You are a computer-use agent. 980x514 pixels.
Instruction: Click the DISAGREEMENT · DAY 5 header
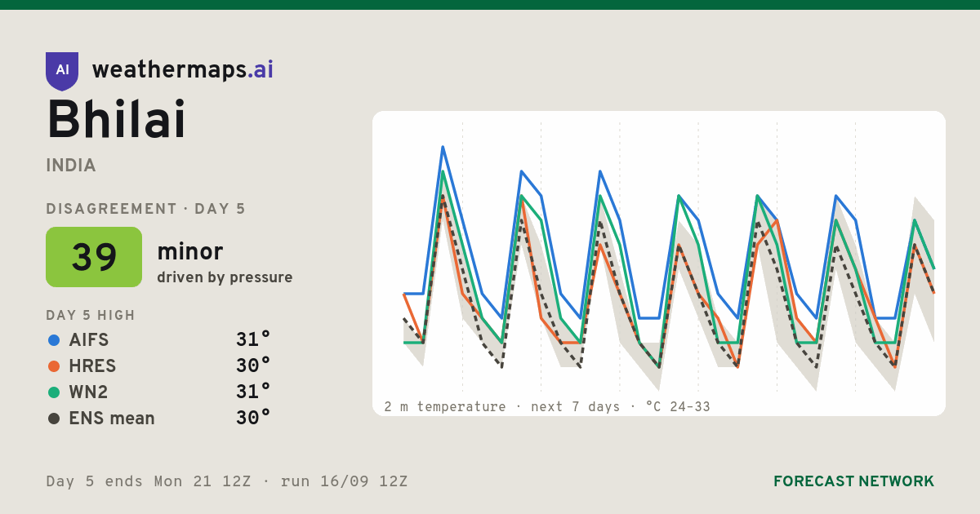(145, 209)
